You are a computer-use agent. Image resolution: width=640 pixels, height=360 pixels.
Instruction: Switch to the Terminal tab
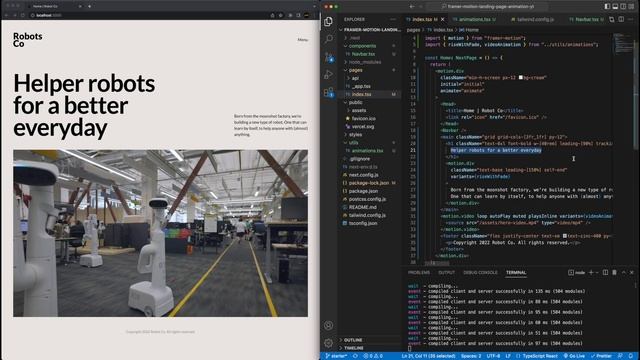[516, 272]
